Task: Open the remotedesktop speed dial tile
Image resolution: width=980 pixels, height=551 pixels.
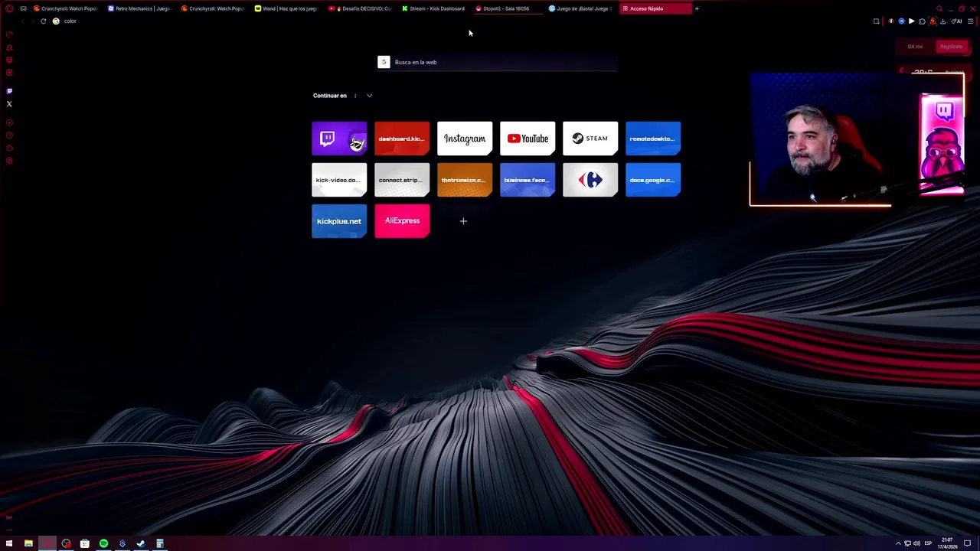Action: 653,139
